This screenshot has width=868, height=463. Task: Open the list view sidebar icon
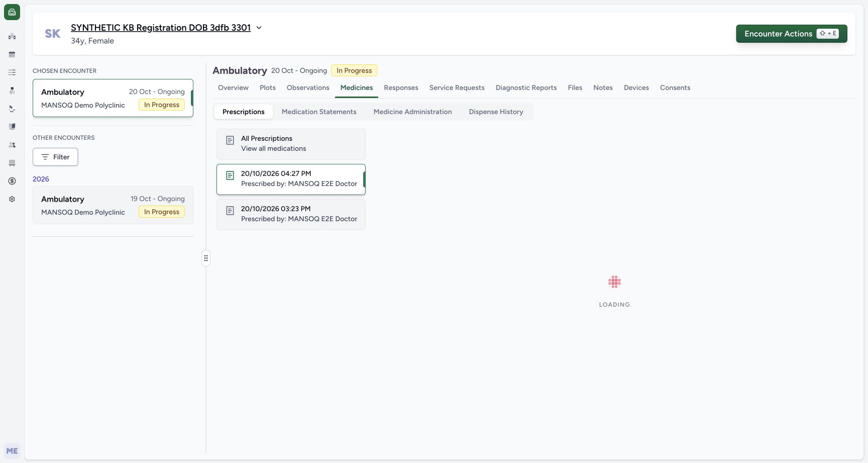pos(12,72)
